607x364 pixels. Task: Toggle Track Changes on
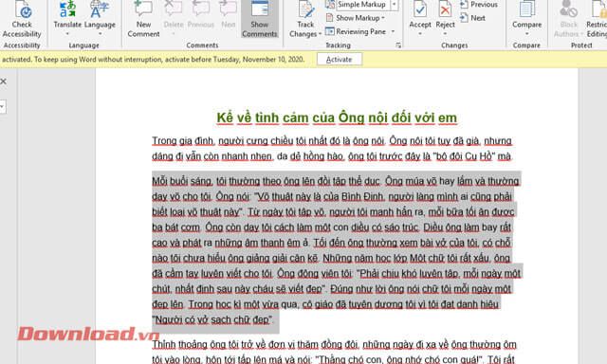click(305, 19)
